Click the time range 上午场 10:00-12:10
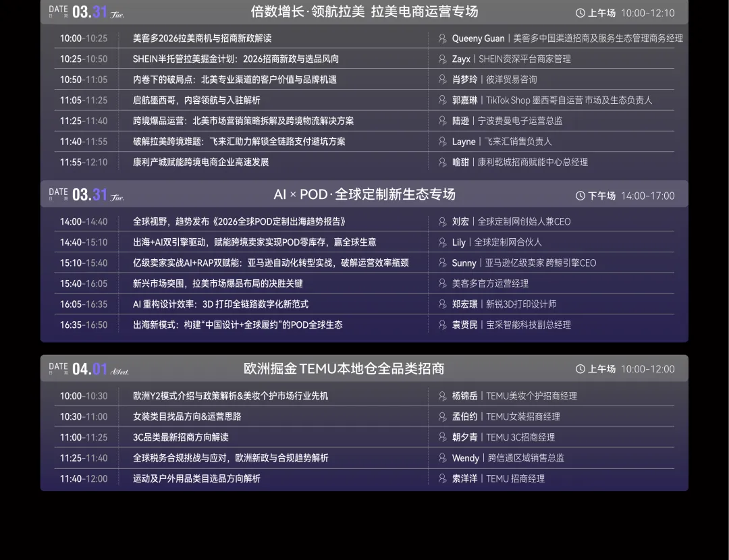 click(x=631, y=13)
